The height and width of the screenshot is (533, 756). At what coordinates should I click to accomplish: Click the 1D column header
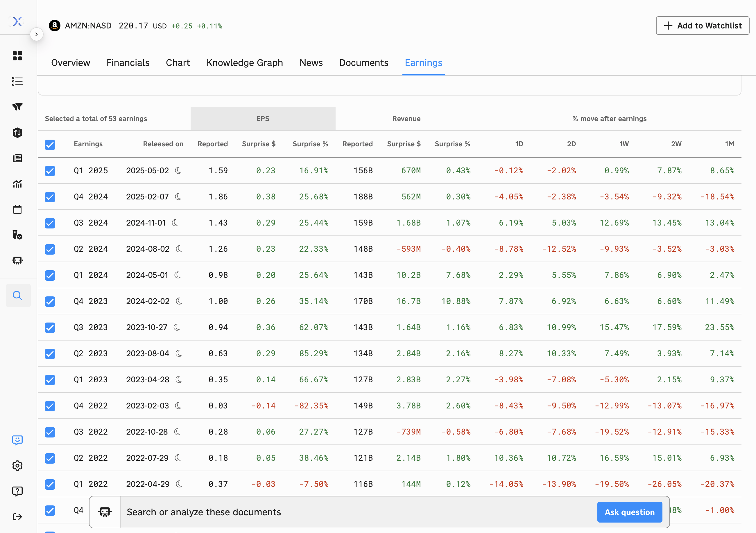coord(519,144)
